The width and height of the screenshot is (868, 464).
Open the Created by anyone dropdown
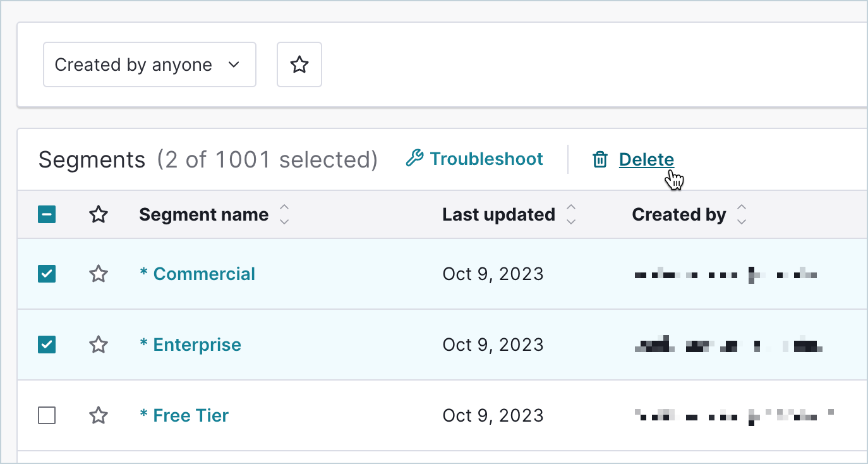(150, 64)
